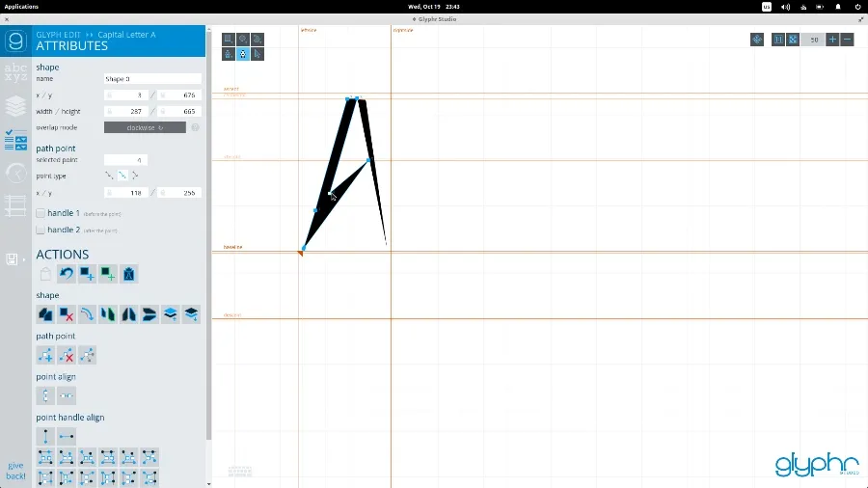The image size is (868, 488).
Task: Open the History panel in sidebar
Action: click(15, 174)
